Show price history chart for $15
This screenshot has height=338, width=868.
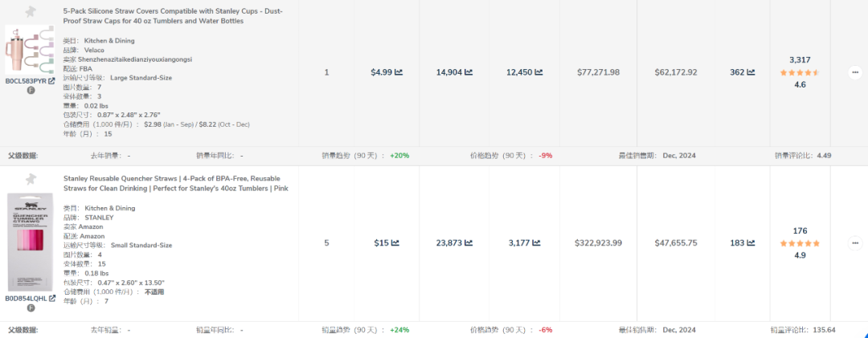click(395, 242)
